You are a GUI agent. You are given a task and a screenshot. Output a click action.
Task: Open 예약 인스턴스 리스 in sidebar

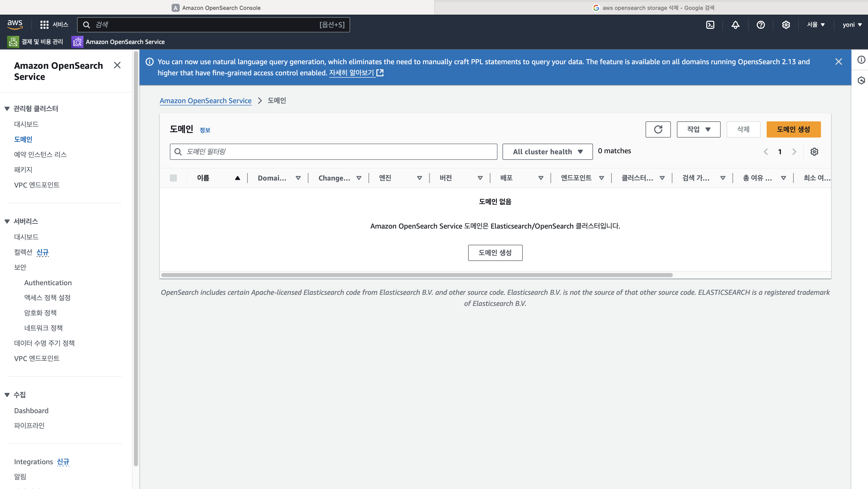click(x=40, y=154)
